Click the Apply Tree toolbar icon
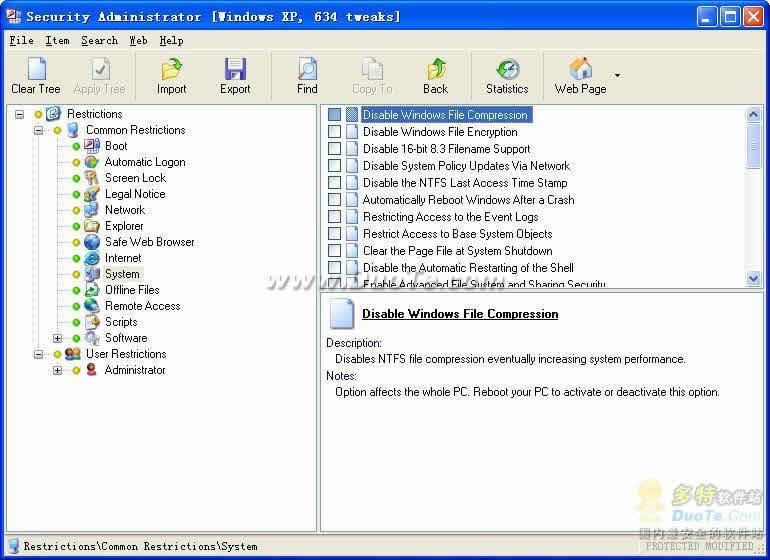 tap(100, 69)
